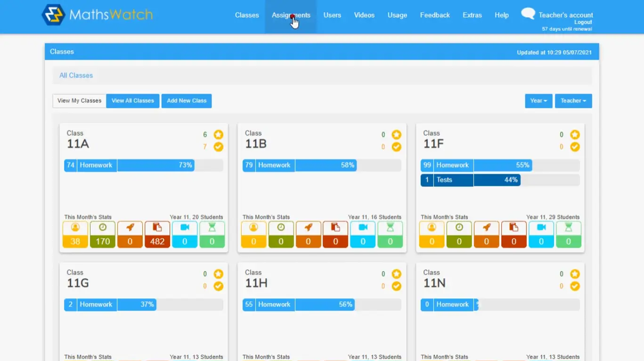The height and width of the screenshot is (361, 644).
Task: Click the checkmark award icon on class 11B
Action: (x=396, y=147)
